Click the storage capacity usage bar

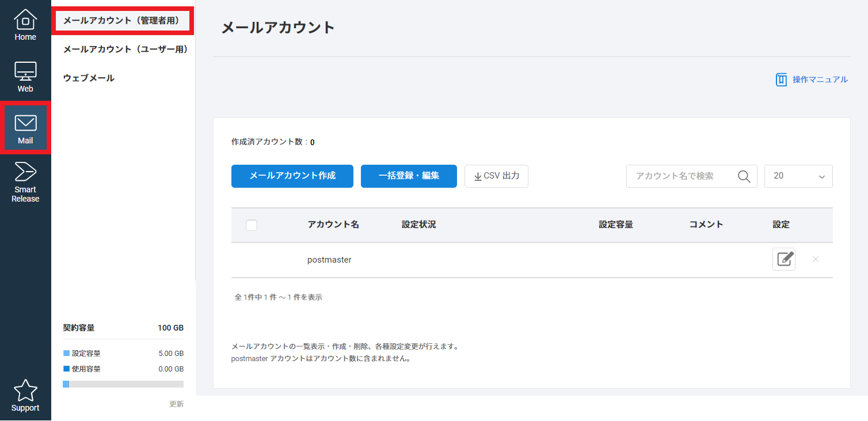[x=123, y=384]
